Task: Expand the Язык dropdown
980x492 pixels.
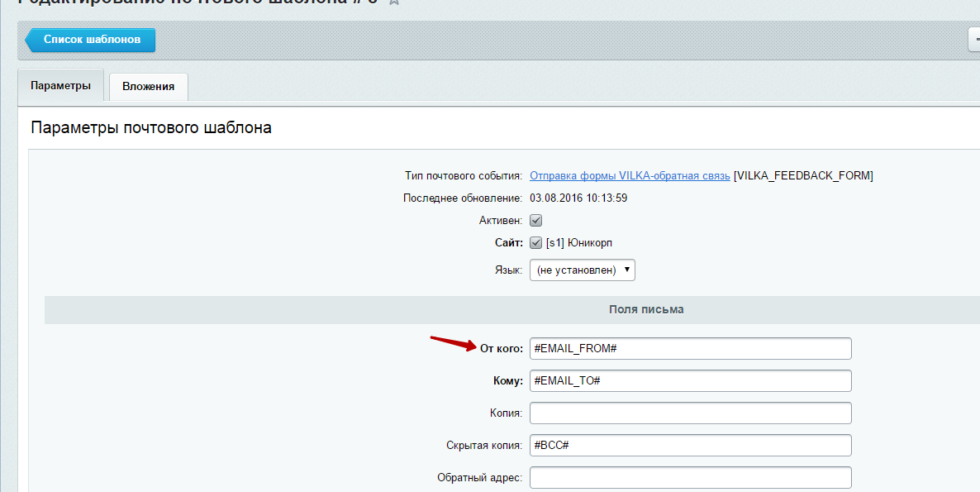Action: click(x=582, y=270)
